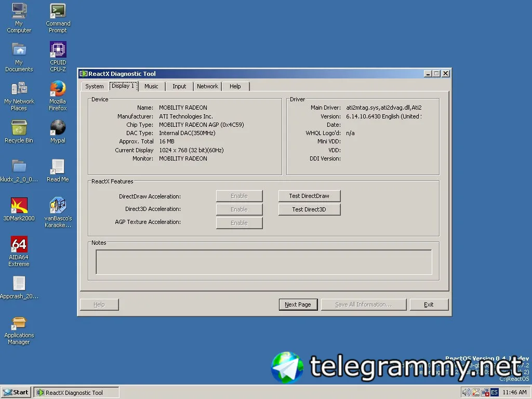The width and height of the screenshot is (532, 399).
Task: Open the Network tab
Action: (x=207, y=86)
